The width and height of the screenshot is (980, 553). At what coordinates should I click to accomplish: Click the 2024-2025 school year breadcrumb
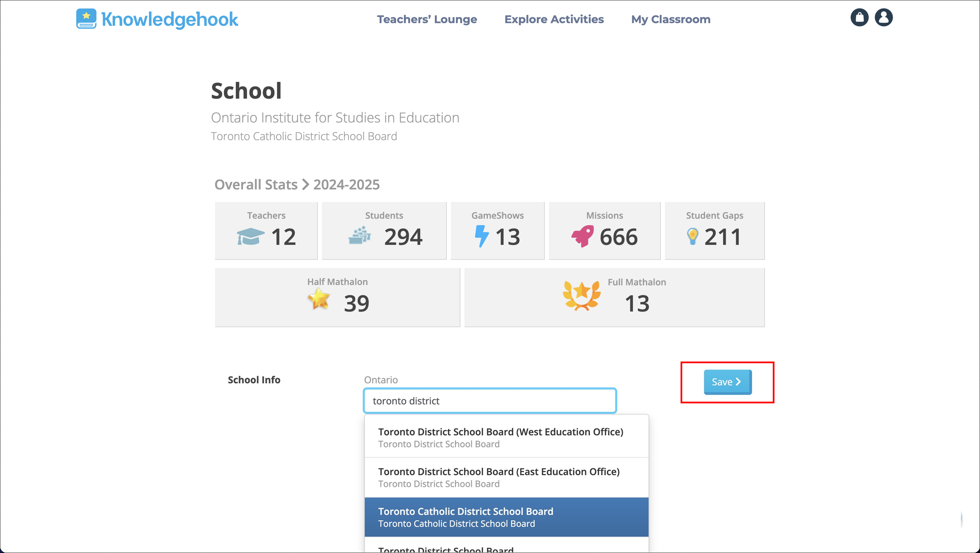[346, 185]
